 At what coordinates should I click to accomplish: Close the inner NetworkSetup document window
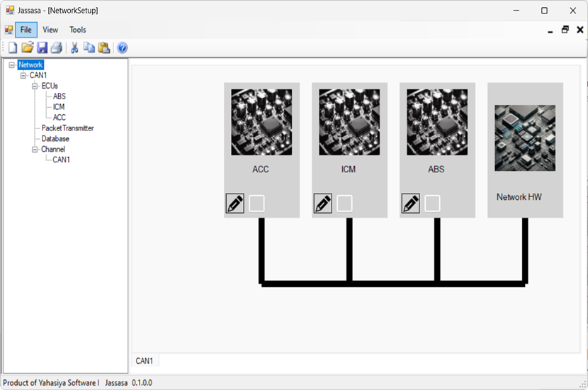[580, 30]
